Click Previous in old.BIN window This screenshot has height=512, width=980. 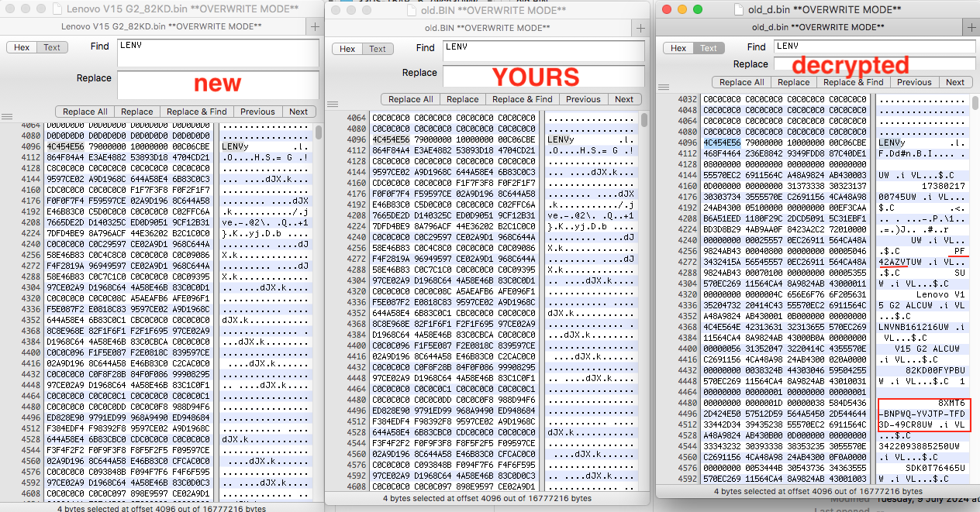coord(583,99)
